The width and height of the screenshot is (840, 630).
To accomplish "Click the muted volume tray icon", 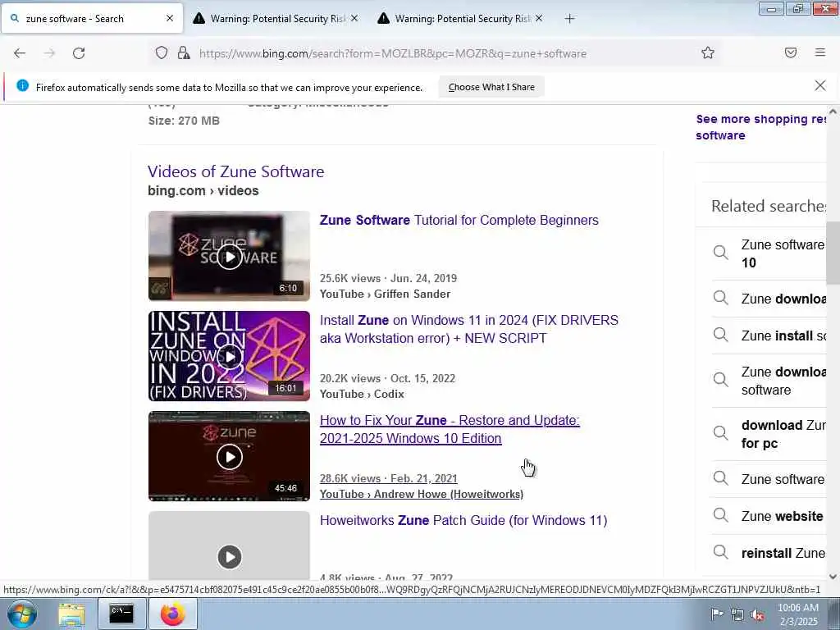I will coord(757,614).
